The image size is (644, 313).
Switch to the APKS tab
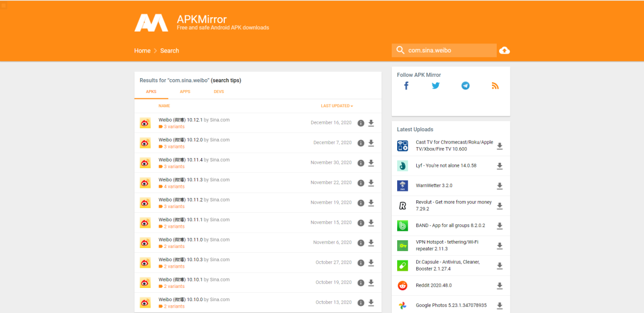click(x=151, y=92)
